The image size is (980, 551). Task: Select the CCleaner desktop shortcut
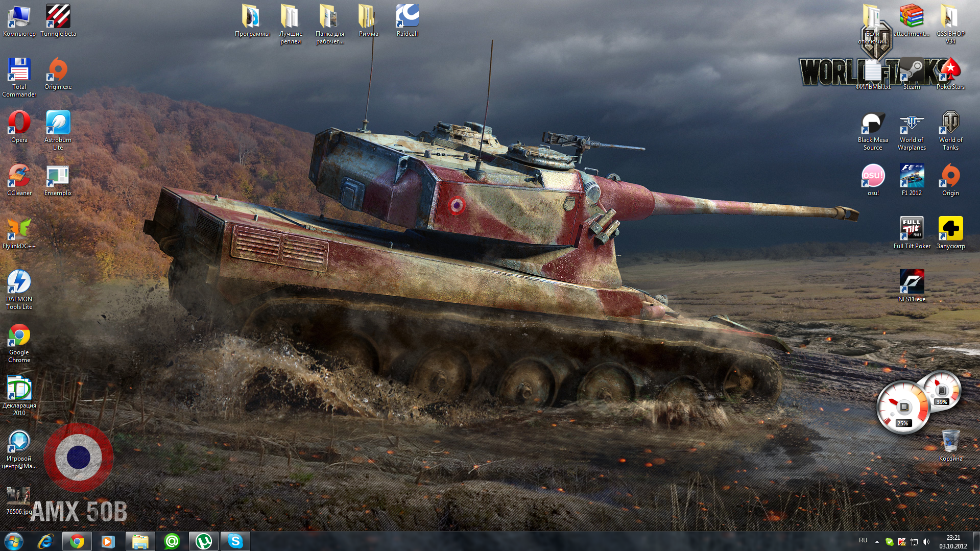point(19,180)
